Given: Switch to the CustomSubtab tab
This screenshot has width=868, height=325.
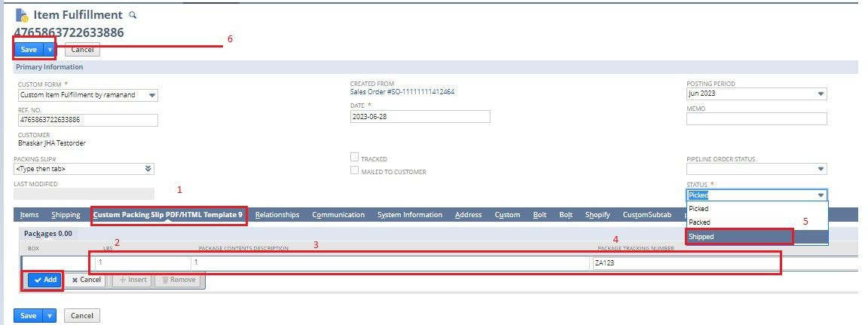Looking at the screenshot, I should 646,215.
